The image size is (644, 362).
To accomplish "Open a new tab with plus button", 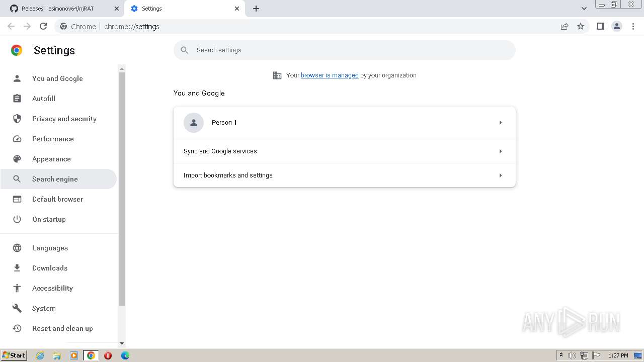I will 256,9.
